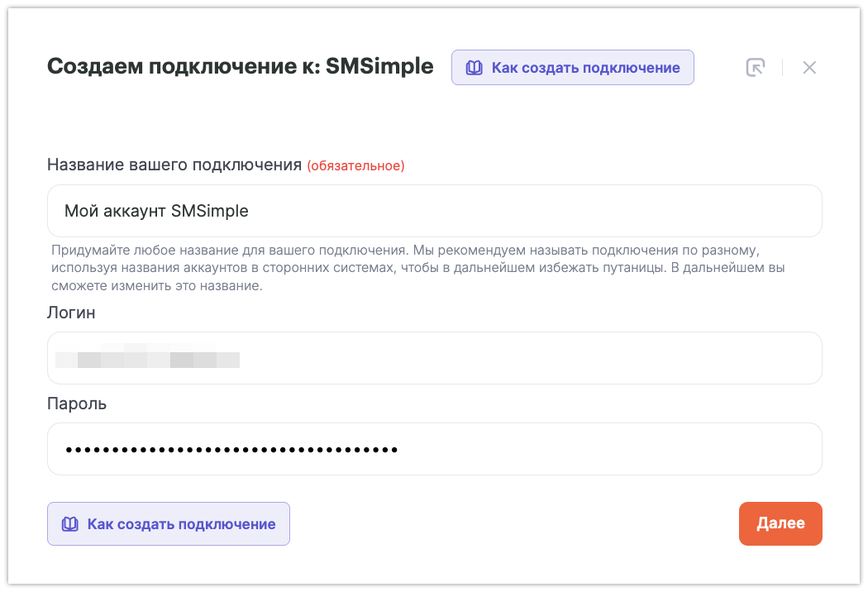Focus the "Мой аккаунт SMSimple" name field
This screenshot has height=592, width=868.
tap(434, 211)
